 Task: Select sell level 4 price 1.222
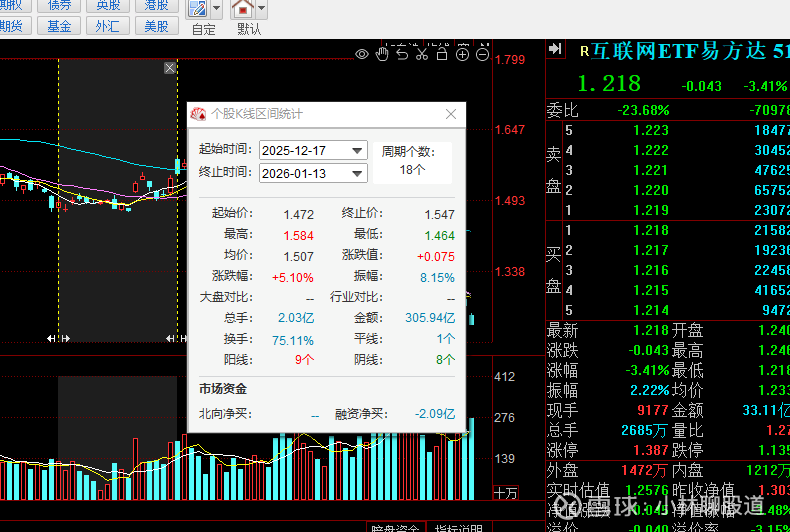[x=650, y=151]
